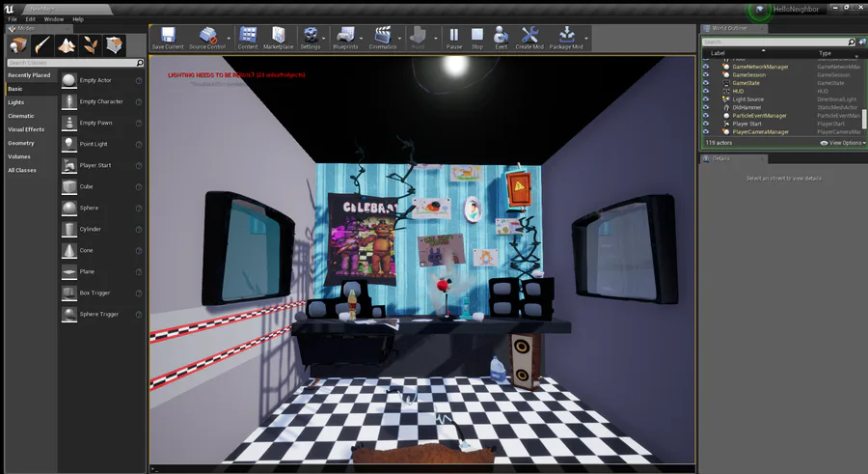Sort actors by the Label column header
Viewport: 868px width, 474px height.
coord(718,53)
